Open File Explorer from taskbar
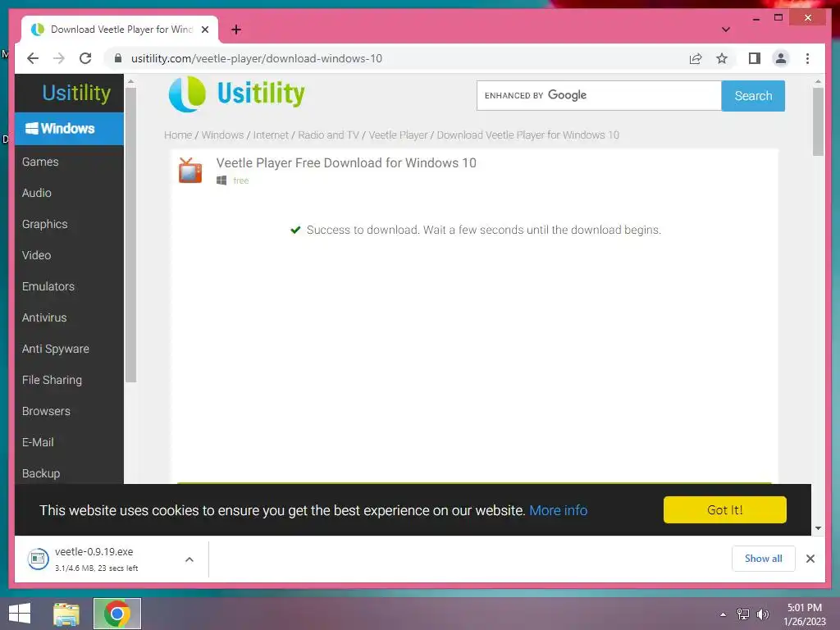The height and width of the screenshot is (630, 840). click(x=66, y=614)
